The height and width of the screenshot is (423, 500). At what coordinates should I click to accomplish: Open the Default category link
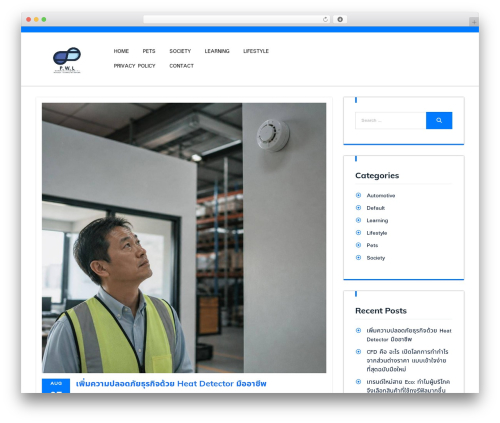(x=376, y=208)
